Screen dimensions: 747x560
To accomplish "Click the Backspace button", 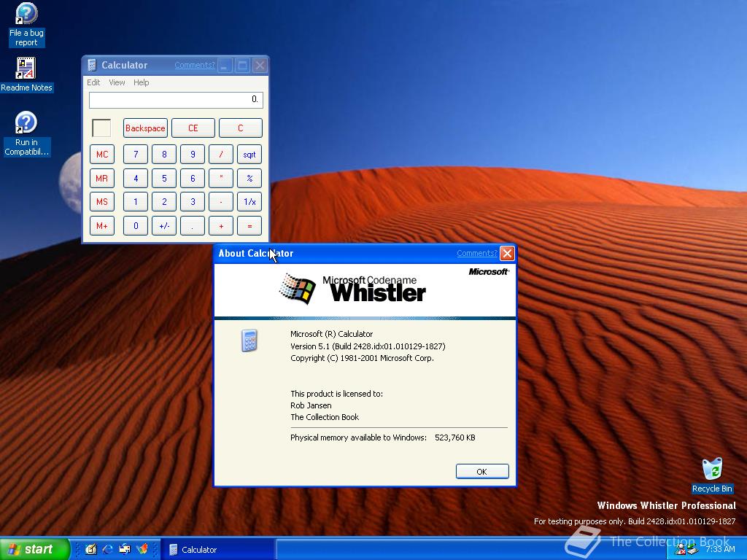I will coord(145,128).
